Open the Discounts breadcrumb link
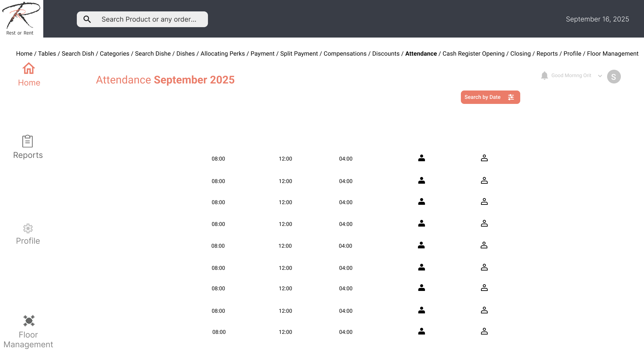The width and height of the screenshot is (644, 362). point(386,54)
